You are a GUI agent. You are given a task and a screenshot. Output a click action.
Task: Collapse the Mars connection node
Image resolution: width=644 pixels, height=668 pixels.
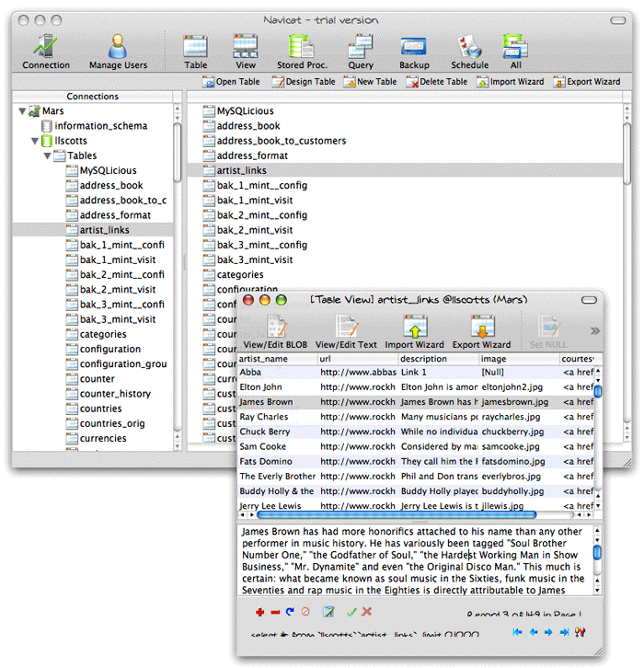click(22, 111)
